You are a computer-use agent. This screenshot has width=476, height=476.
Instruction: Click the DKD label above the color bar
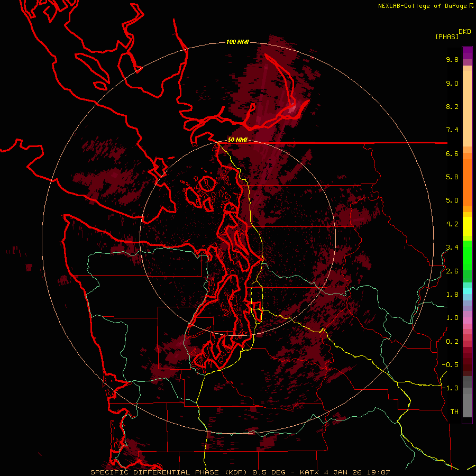(465, 32)
